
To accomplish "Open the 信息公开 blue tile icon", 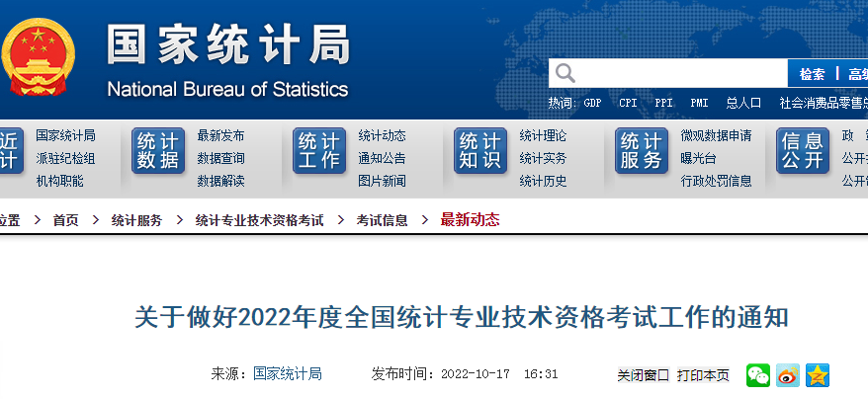I will pyautogui.click(x=802, y=151).
